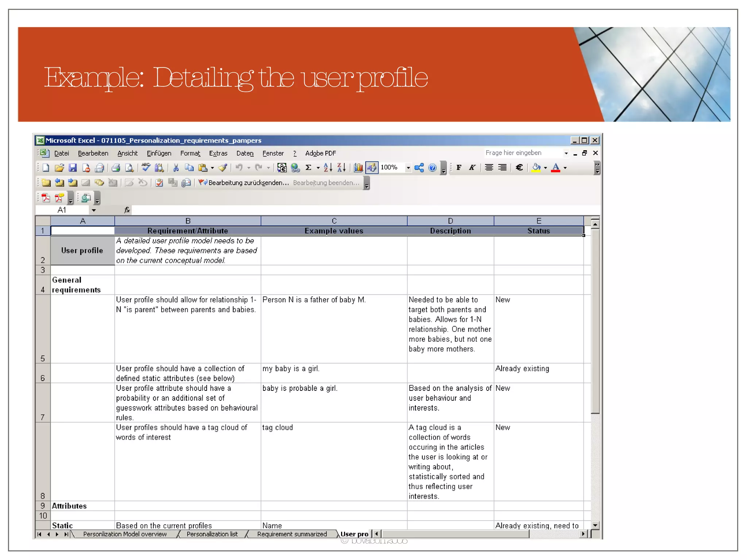Open AutoSum function dropdown arrow
This screenshot has width=747, height=560.
tap(318, 168)
